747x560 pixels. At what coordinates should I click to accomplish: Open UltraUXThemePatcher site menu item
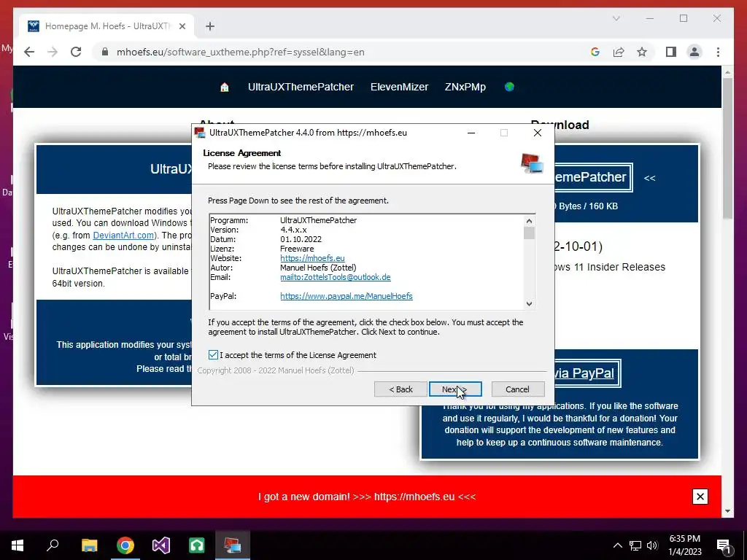301,87
